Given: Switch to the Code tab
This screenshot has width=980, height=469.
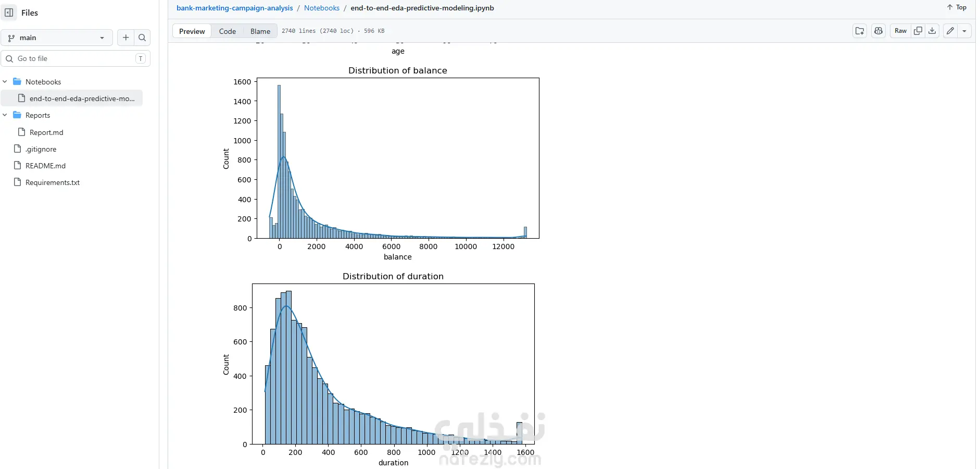Looking at the screenshot, I should coord(228,31).
